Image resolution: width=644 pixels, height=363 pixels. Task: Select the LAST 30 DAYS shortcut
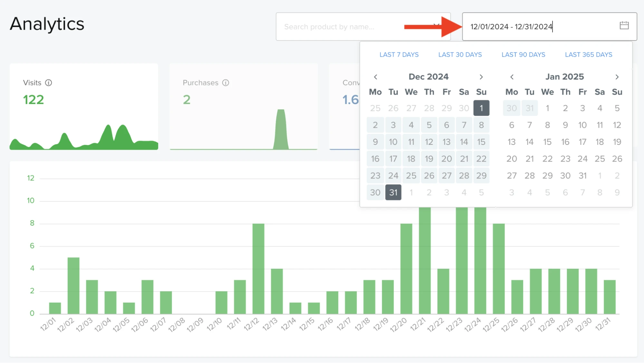[x=460, y=54]
